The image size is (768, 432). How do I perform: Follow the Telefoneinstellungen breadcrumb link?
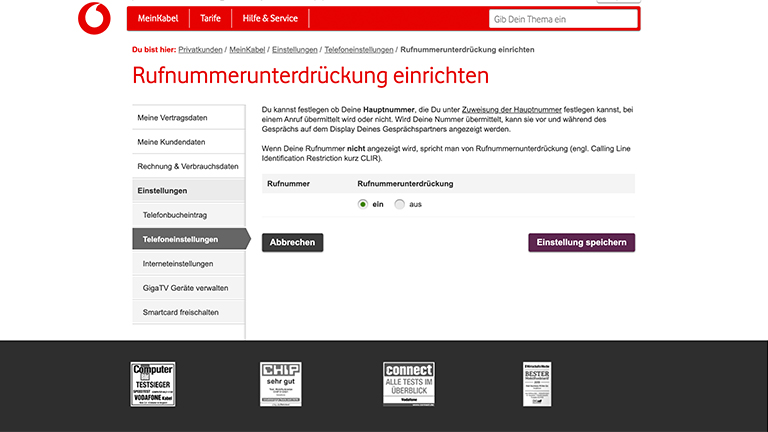359,49
